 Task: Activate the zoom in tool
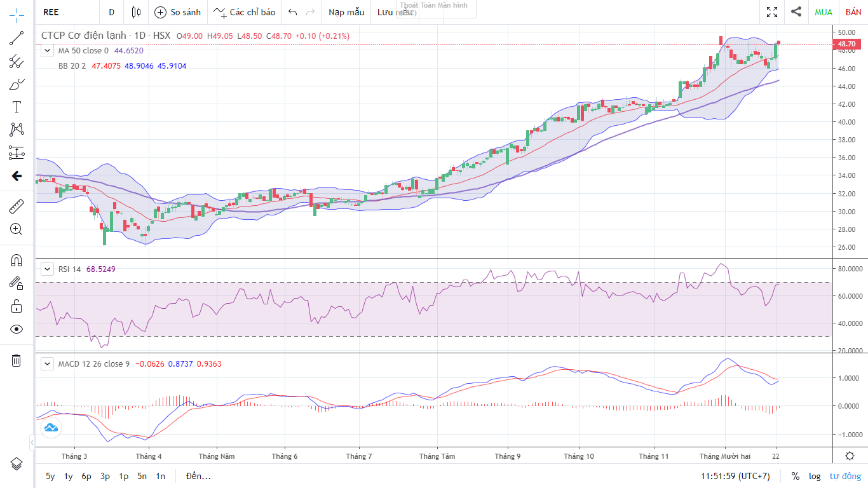point(17,229)
